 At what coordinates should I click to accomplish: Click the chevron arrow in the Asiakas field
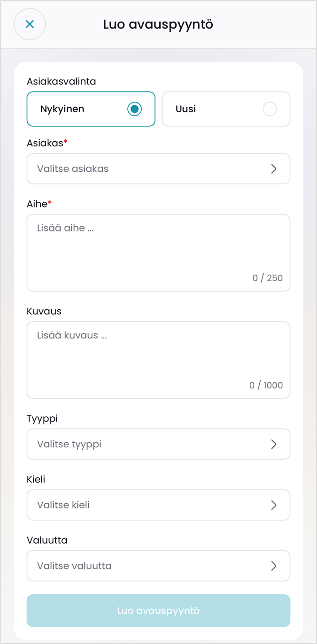(274, 169)
